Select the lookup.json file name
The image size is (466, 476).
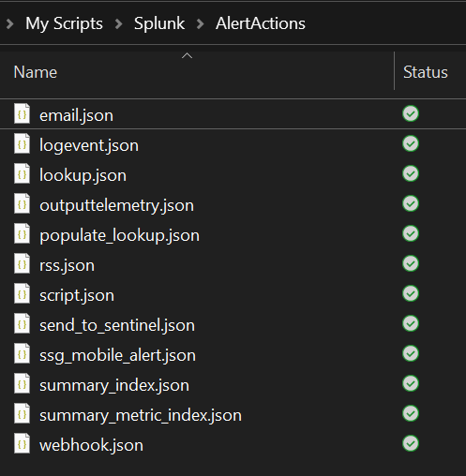pos(83,175)
